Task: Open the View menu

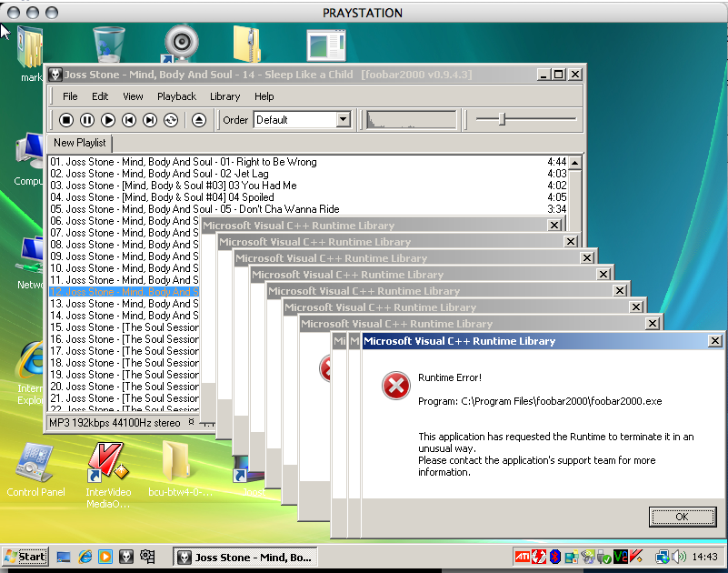Action: [x=133, y=96]
